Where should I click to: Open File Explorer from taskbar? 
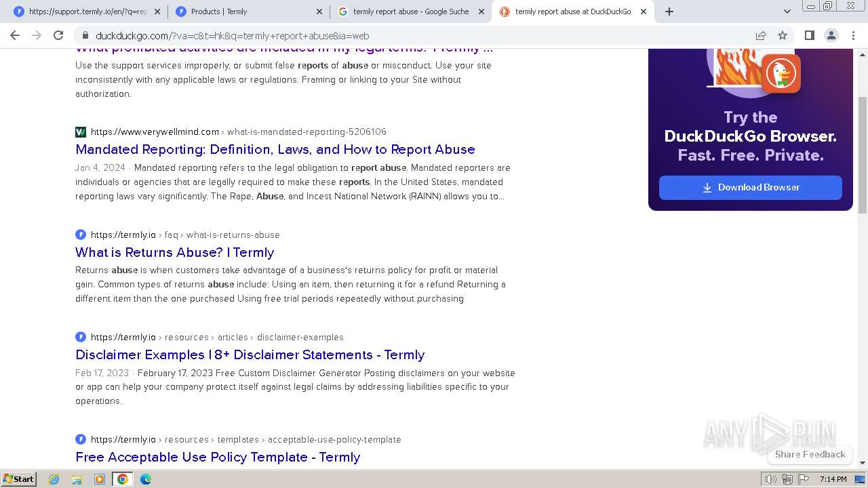pos(77,479)
